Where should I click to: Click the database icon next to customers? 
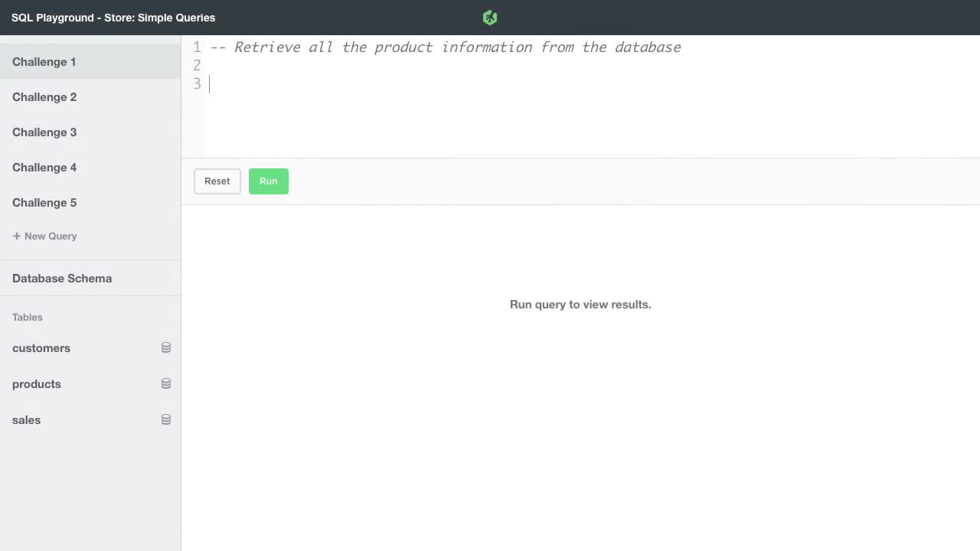pyautogui.click(x=166, y=347)
